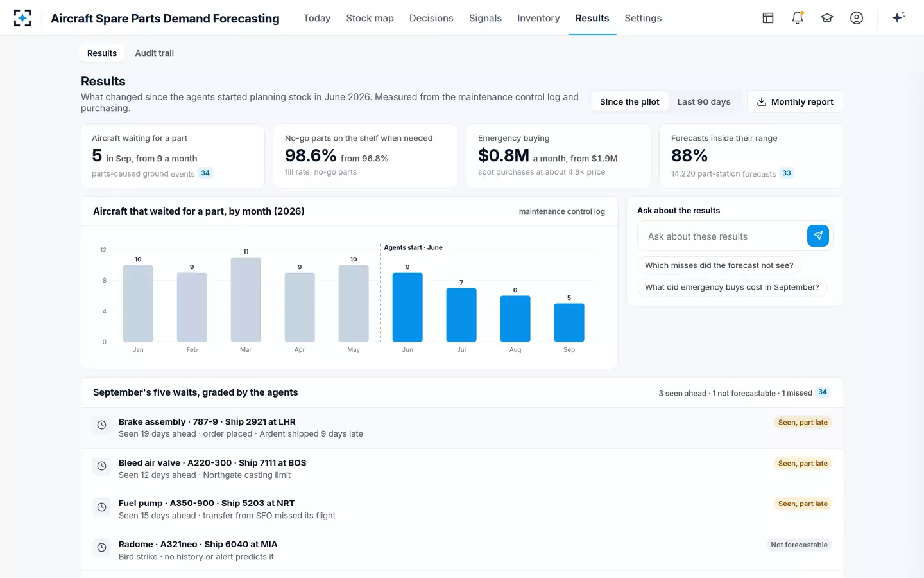The height and width of the screenshot is (578, 924).
Task: Click the graduation cap learning icon
Action: pos(827,18)
